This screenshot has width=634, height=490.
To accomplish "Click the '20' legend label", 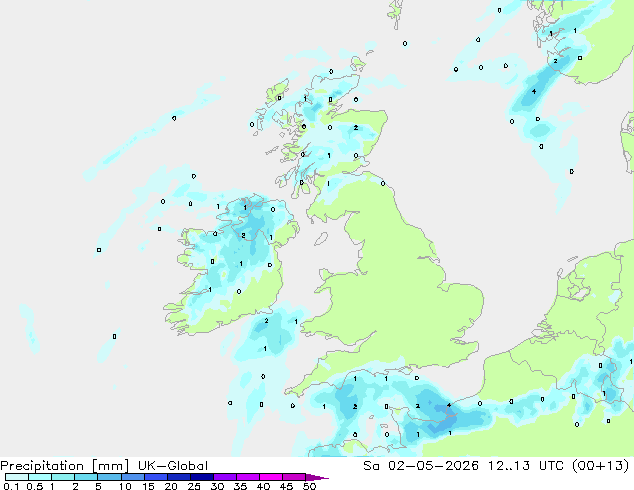I will click(171, 486).
